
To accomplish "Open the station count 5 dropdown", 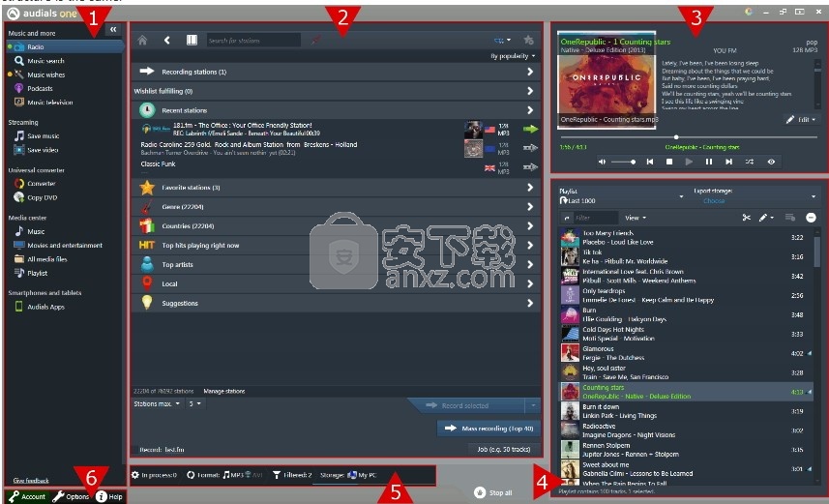I will tap(195, 403).
